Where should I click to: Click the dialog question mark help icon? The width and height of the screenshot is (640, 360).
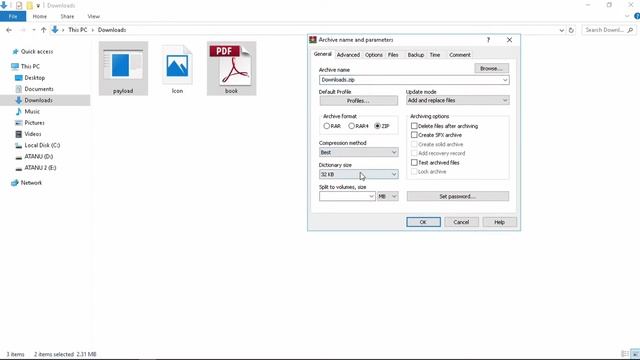coord(488,40)
